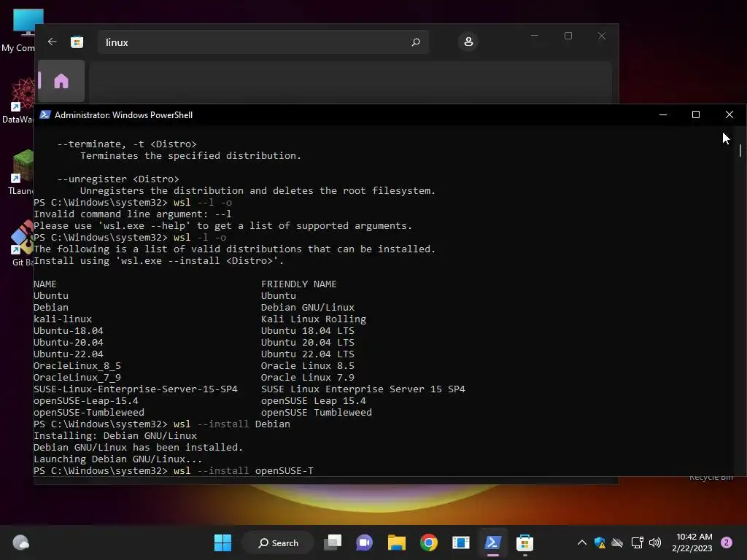The width and height of the screenshot is (747, 560).
Task: Open the clock showing 10:42 AM
Action: (692, 542)
